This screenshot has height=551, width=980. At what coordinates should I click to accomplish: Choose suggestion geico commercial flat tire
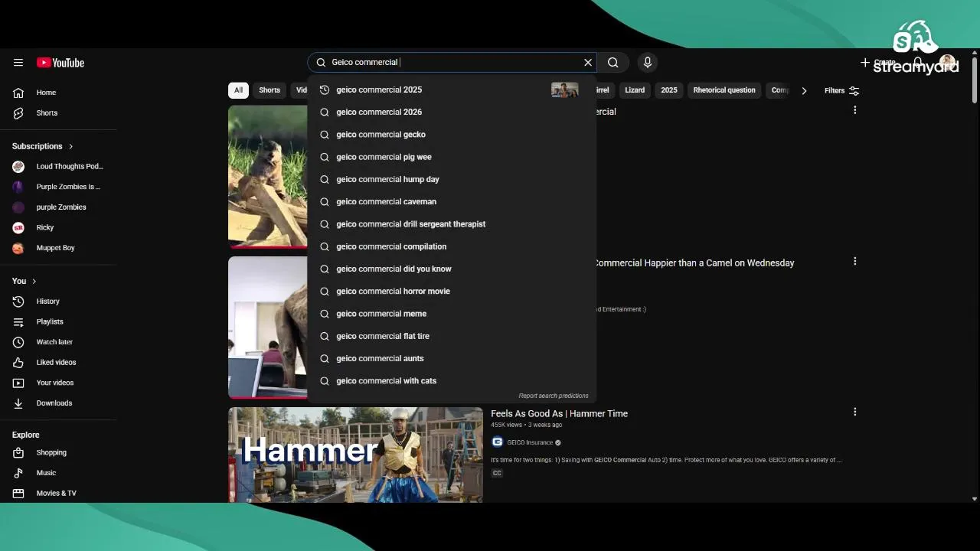452,336
